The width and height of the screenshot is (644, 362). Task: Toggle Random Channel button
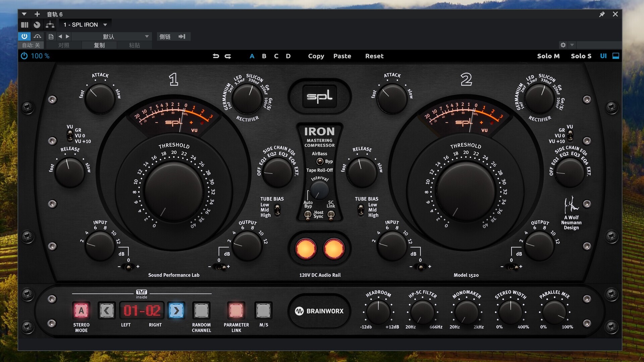click(202, 311)
